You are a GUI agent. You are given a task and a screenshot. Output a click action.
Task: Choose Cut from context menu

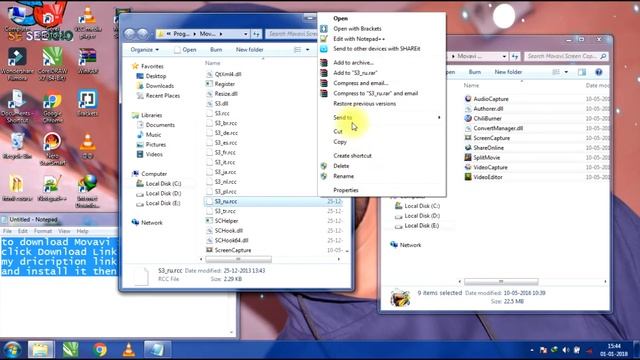pos(338,131)
